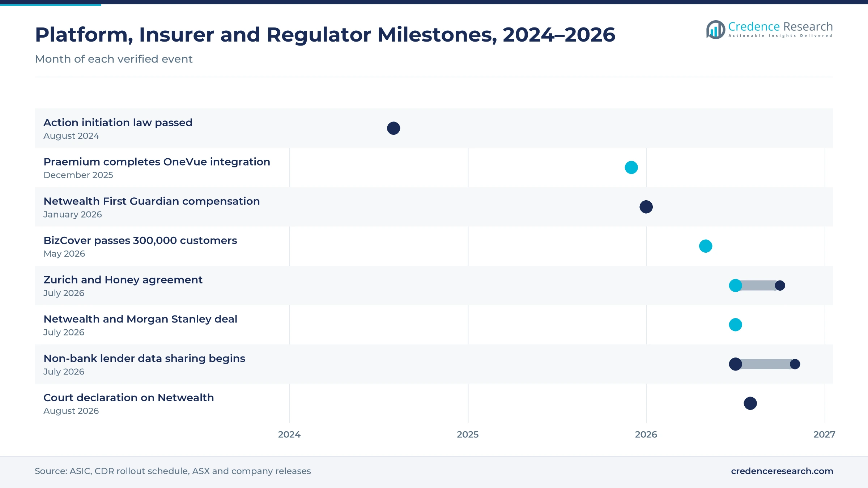
Task: Click the August 2024 date text
Action: point(71,136)
